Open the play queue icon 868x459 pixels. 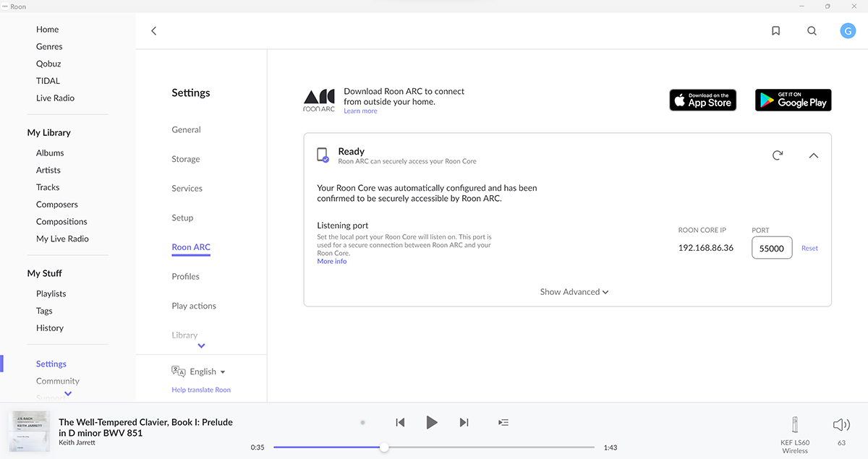[504, 422]
